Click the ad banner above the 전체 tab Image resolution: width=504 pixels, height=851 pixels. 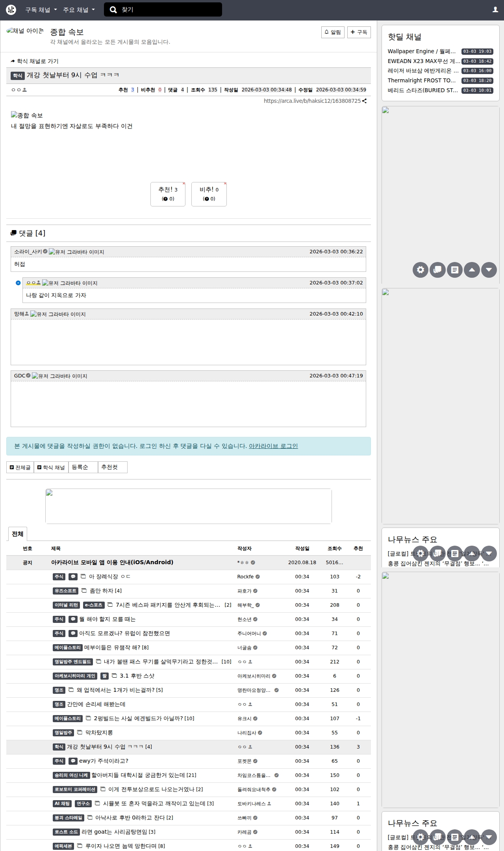tap(189, 506)
